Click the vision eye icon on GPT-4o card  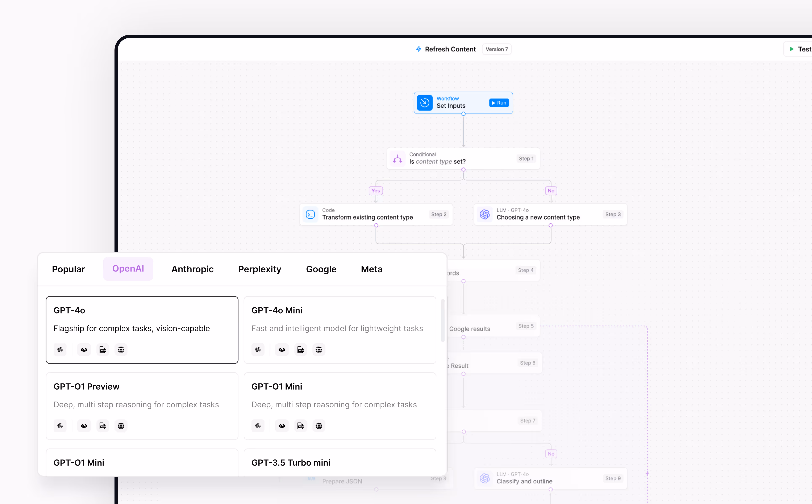tap(84, 350)
